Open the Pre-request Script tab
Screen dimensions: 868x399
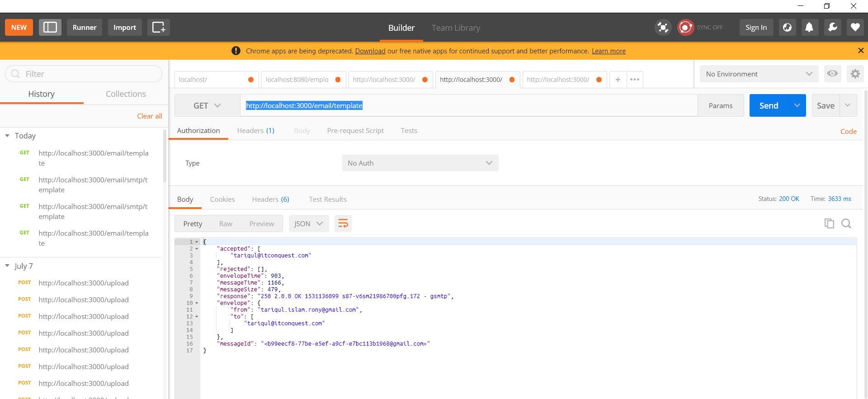(355, 130)
